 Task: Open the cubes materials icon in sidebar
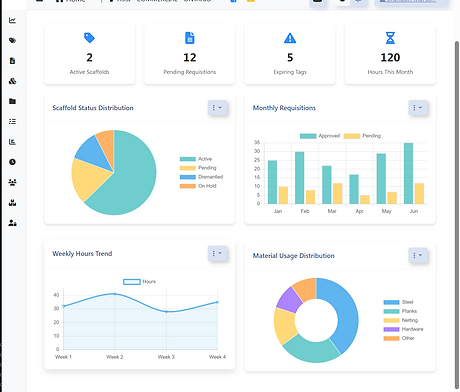point(12,81)
